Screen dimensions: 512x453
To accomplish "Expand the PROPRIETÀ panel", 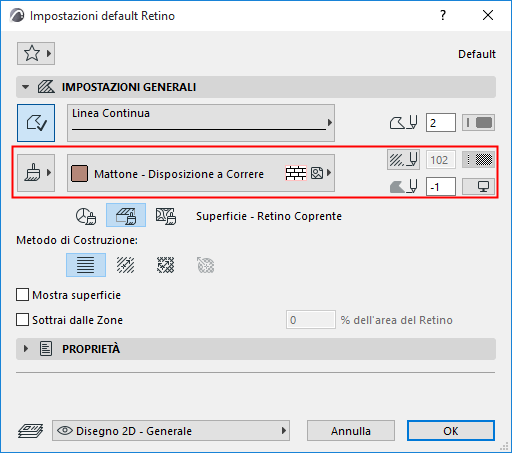I will [x=25, y=349].
